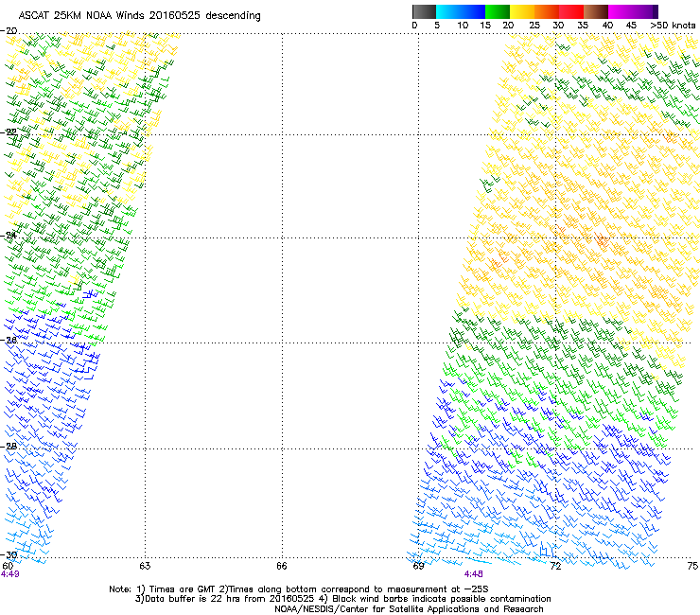
Task: Click the 'NOAA/NESDIS/Center for Satellite Applications and Research' credit
Action: pos(409,609)
